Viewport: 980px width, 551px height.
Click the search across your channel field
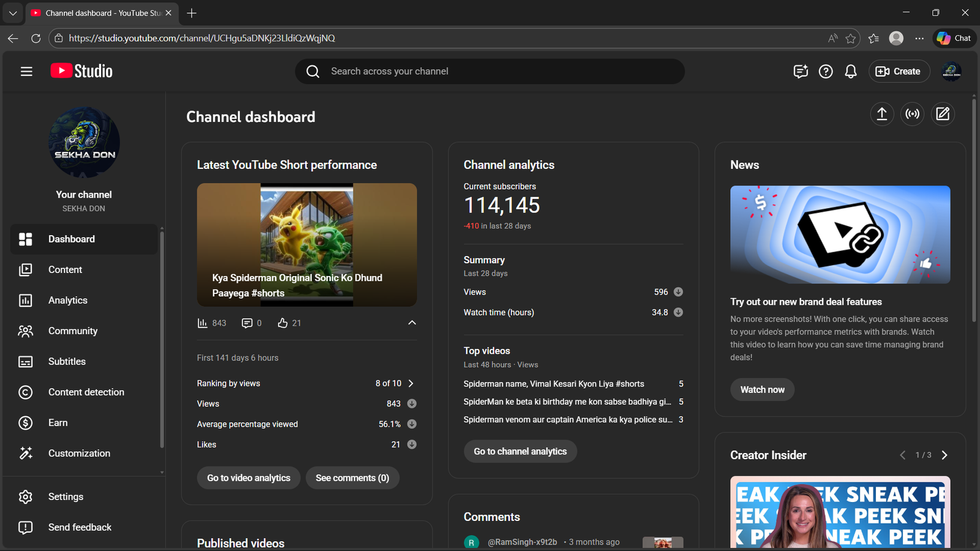(490, 72)
